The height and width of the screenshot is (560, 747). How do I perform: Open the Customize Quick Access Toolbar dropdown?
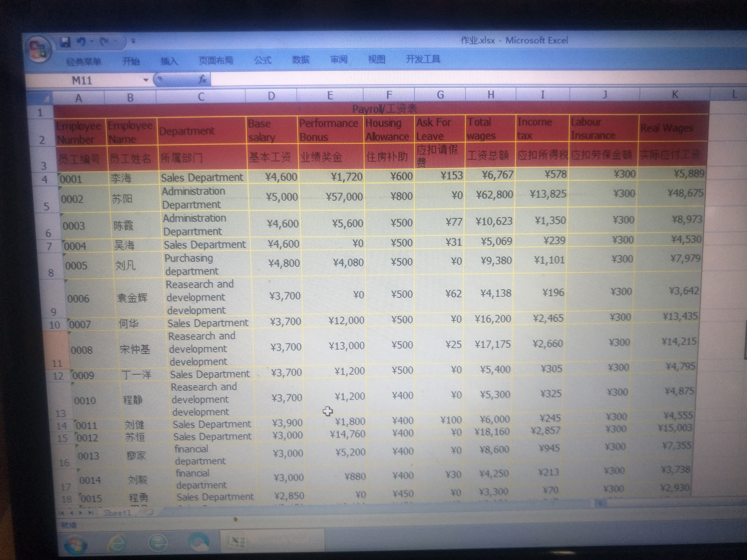[x=134, y=41]
